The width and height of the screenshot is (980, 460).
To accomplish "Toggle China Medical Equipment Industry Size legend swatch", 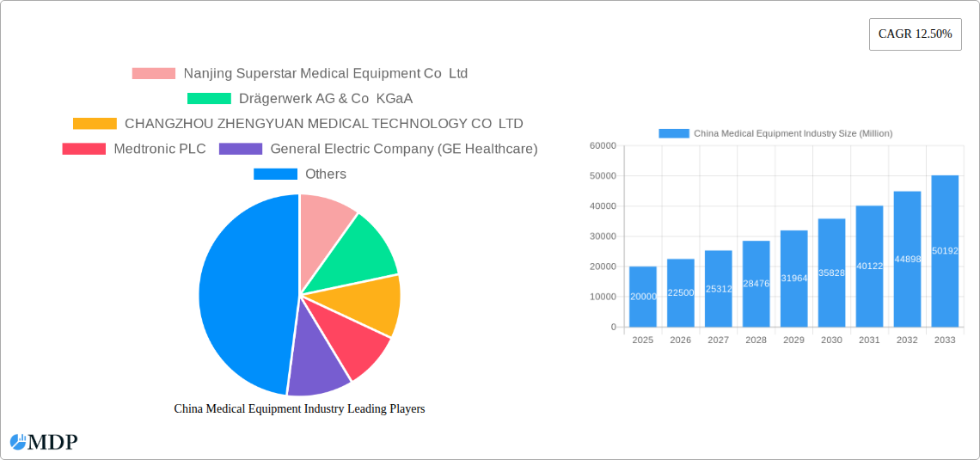I will coord(674,133).
